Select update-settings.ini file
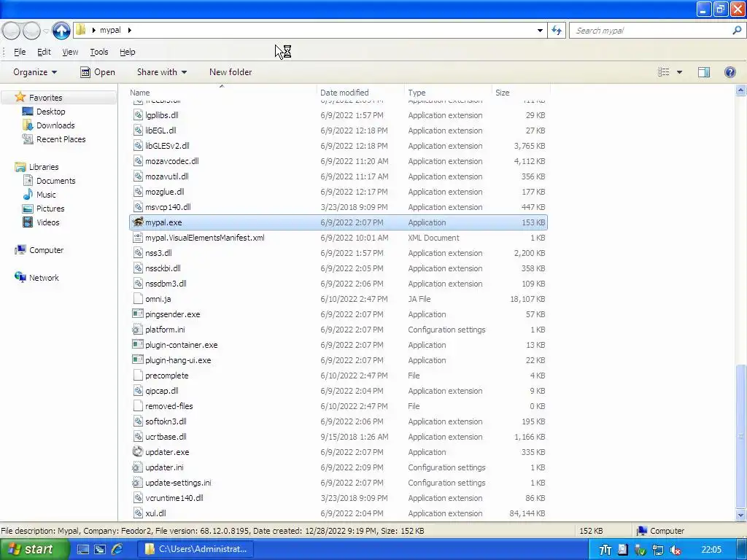 (x=338, y=483)
